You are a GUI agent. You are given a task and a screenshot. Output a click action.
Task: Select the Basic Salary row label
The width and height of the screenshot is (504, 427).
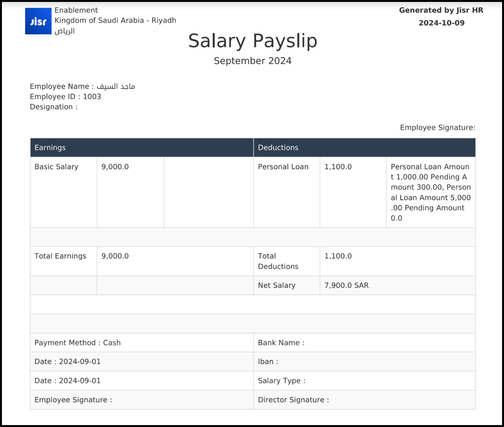coord(56,167)
